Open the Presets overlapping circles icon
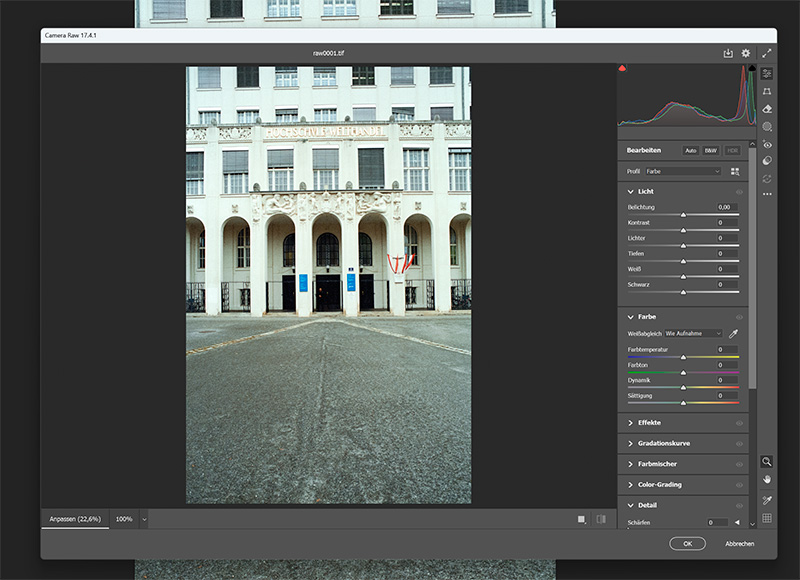Image resolution: width=800 pixels, height=580 pixels. (767, 161)
